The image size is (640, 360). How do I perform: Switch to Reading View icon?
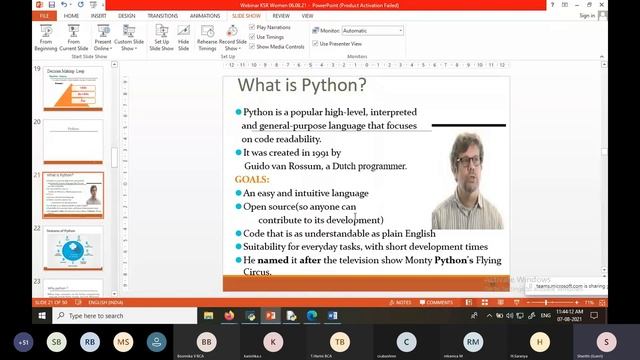click(500, 302)
